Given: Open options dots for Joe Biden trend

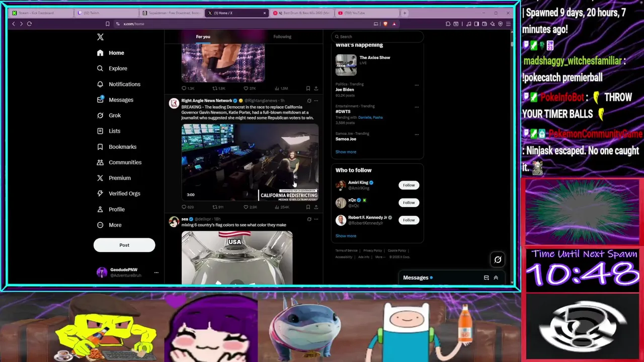Looking at the screenshot, I should [417, 85].
